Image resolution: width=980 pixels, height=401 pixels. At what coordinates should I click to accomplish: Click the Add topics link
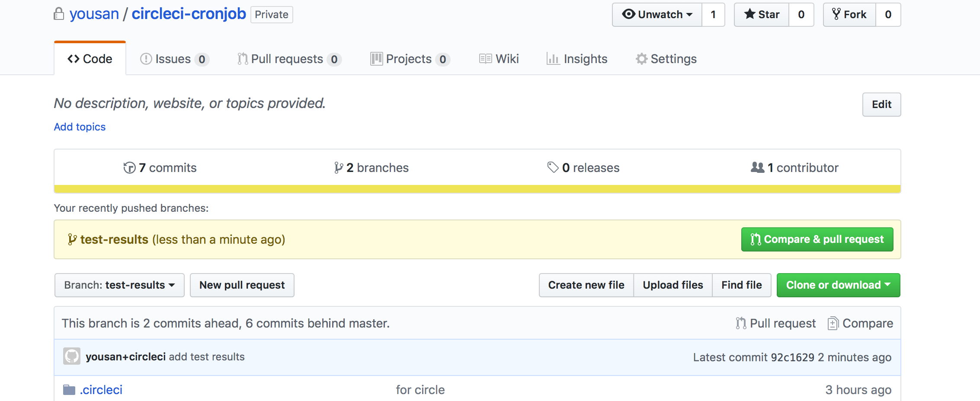pos(80,127)
